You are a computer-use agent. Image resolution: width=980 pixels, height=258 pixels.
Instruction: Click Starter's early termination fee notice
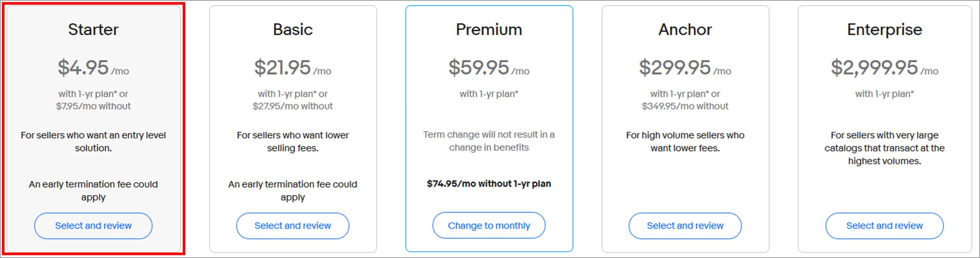93,191
